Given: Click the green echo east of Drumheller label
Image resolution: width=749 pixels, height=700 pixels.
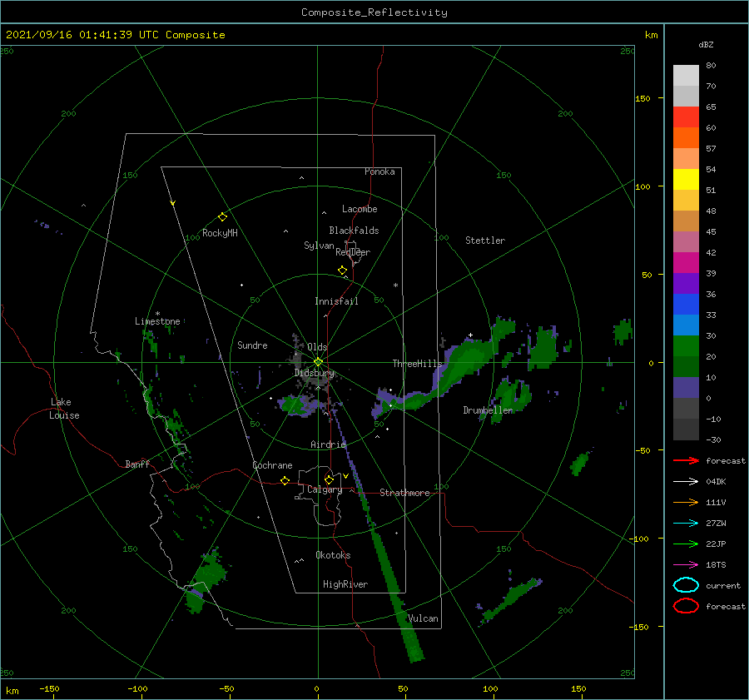Looking at the screenshot, I should (513, 396).
